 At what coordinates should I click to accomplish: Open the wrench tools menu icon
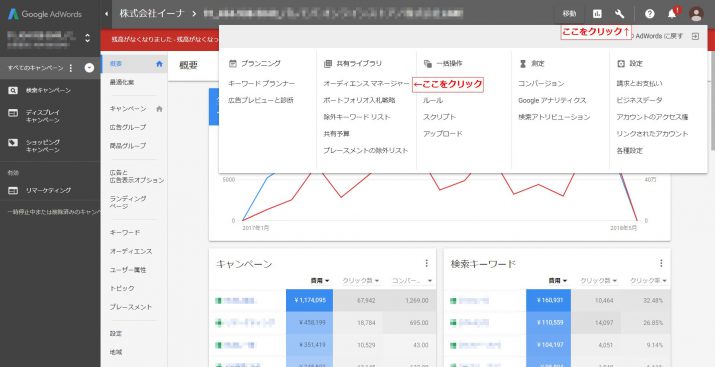(x=619, y=14)
